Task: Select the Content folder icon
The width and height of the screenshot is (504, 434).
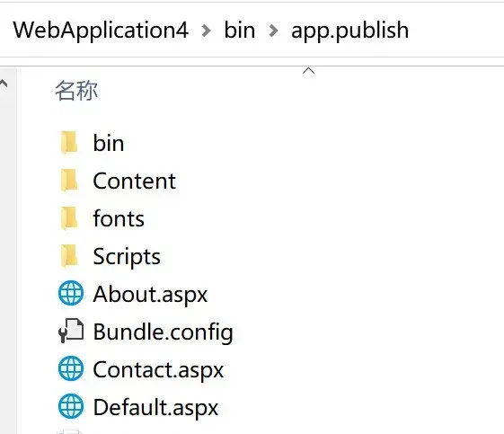Action: point(69,181)
